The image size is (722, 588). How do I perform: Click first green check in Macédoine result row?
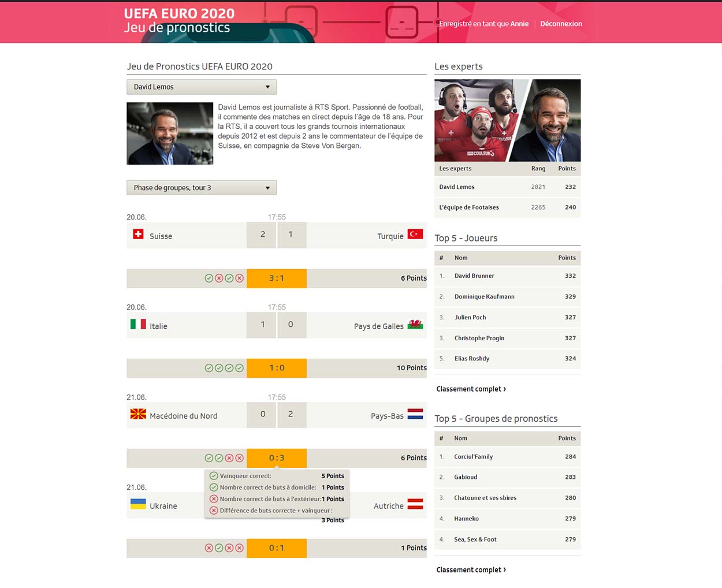pos(209,458)
